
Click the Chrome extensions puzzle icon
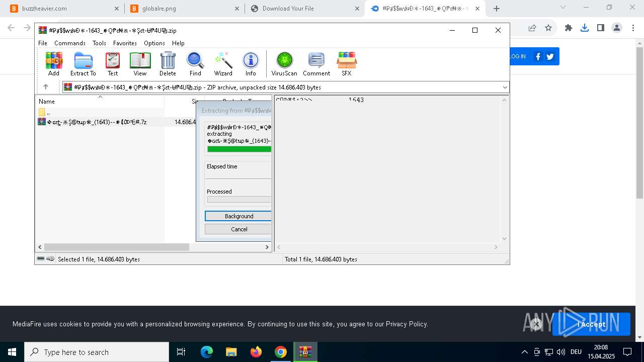[569, 28]
